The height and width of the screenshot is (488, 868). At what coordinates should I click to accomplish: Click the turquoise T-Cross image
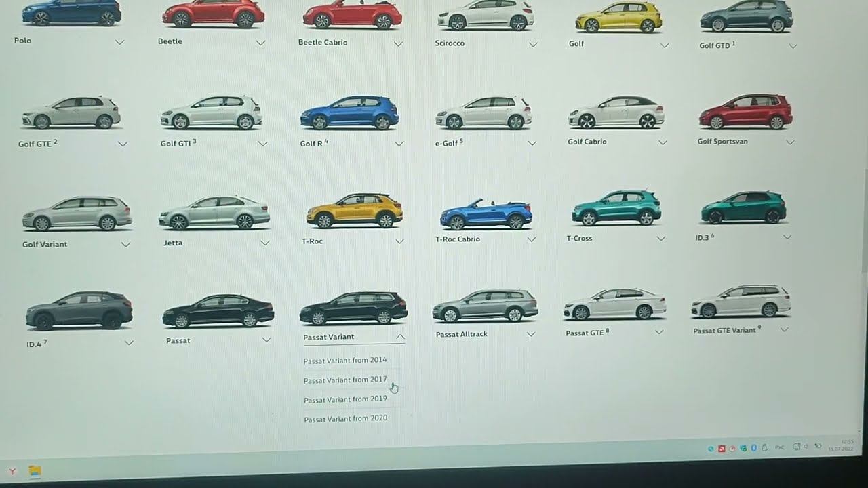(616, 208)
